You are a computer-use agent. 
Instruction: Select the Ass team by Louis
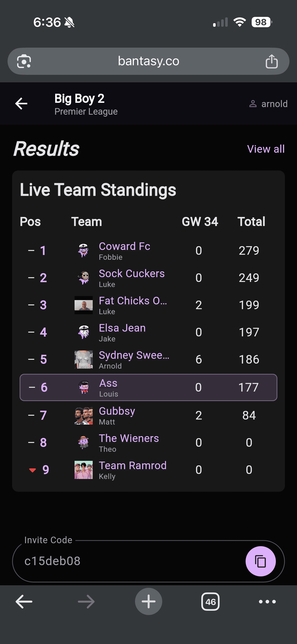(108, 383)
